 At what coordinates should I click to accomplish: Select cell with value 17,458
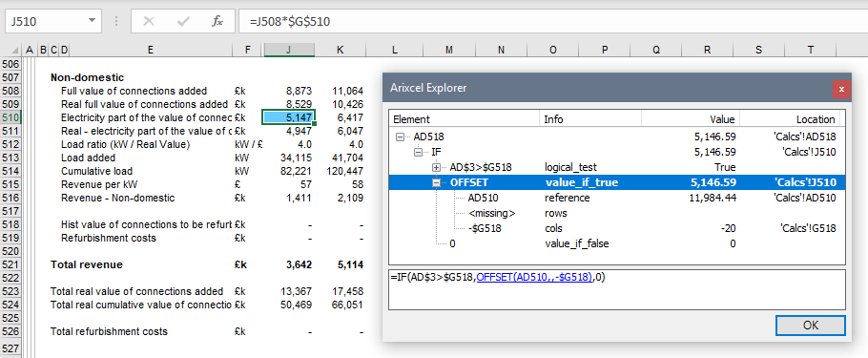[340, 291]
